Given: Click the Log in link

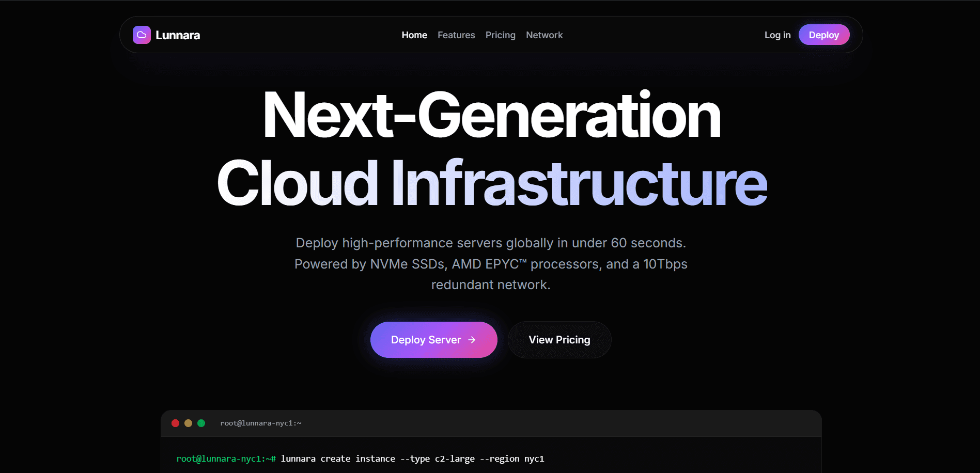Looking at the screenshot, I should coord(777,35).
